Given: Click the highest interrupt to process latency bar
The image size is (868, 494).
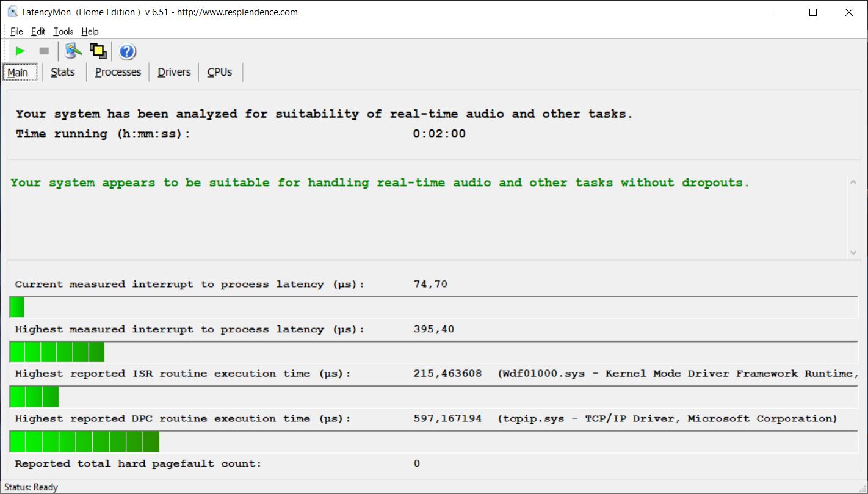Looking at the screenshot, I should pyautogui.click(x=57, y=352).
